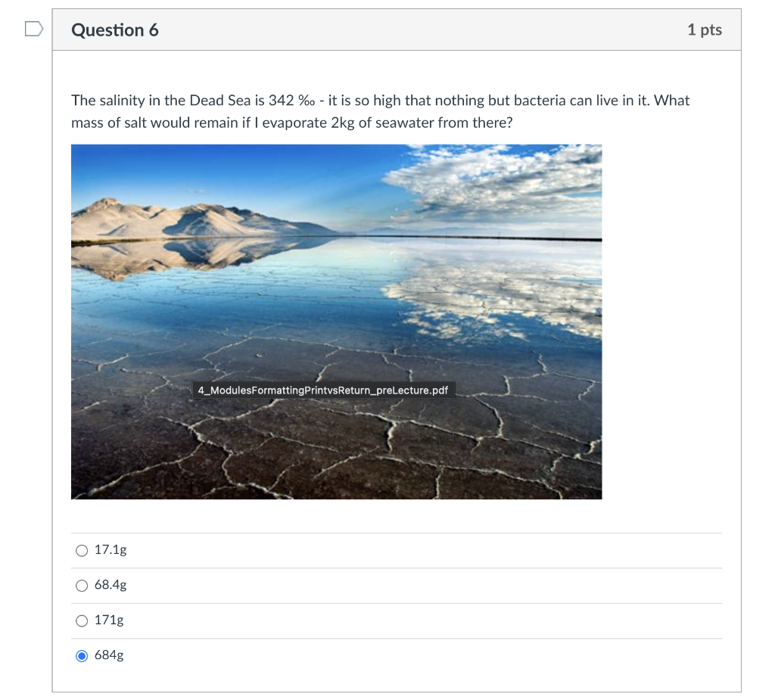Image resolution: width=775 pixels, height=700 pixels.
Task: Click the 68.4g answer label text
Action: click(x=109, y=585)
